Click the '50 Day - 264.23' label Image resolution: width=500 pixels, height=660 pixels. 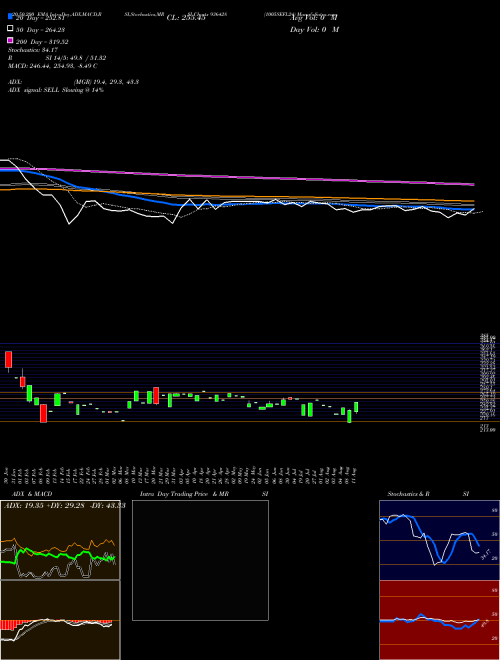(x=41, y=29)
